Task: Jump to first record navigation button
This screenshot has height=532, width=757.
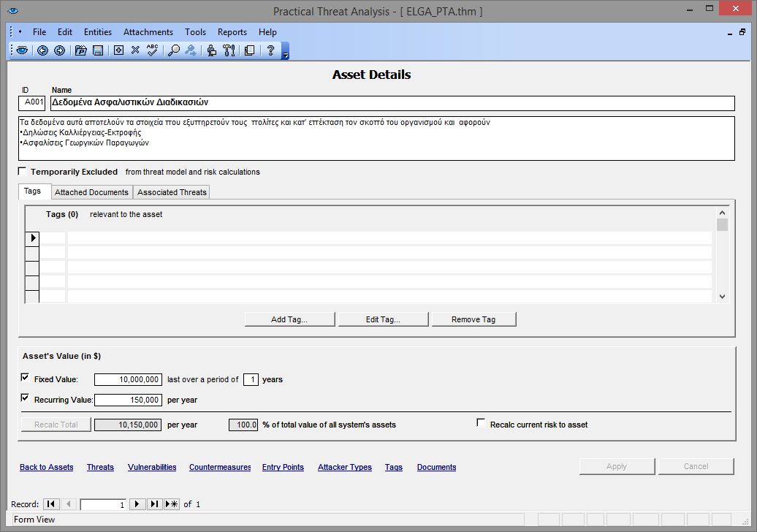Action: click(50, 504)
